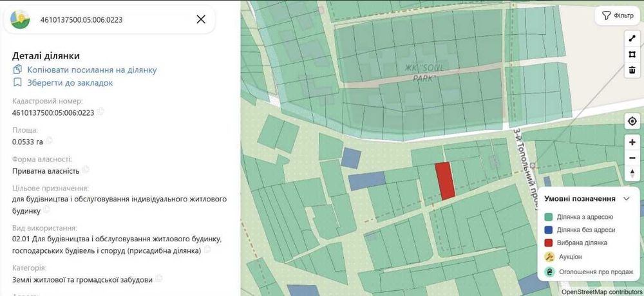Image resolution: width=644 pixels, height=296 pixels.
Task: Reset map bearing with compass button
Action: tap(632, 173)
